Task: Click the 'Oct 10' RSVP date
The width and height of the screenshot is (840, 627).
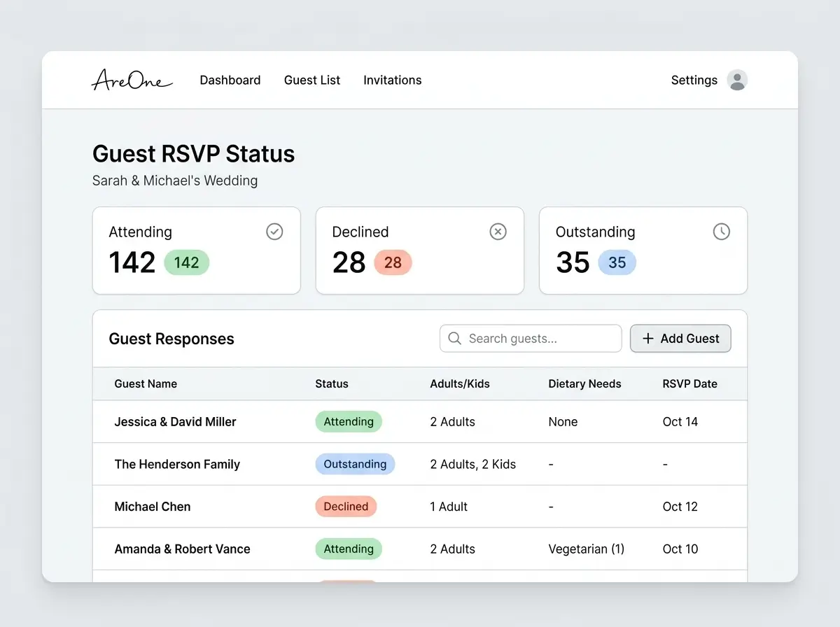Action: [x=680, y=549]
